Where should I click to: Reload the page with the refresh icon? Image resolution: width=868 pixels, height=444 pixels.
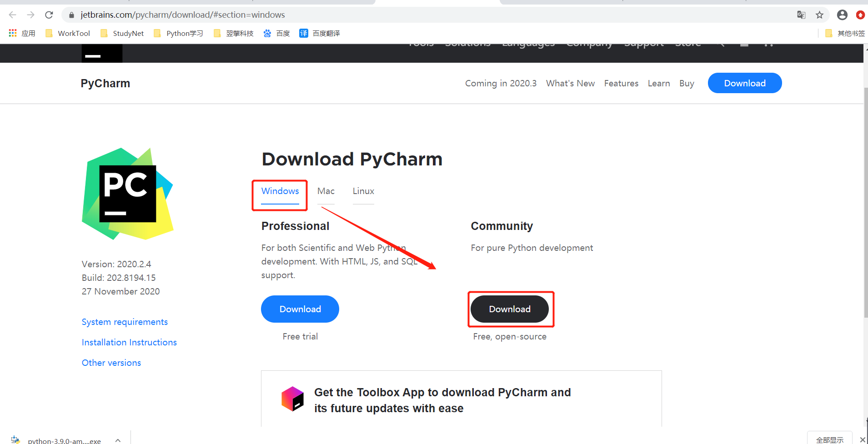coord(49,15)
